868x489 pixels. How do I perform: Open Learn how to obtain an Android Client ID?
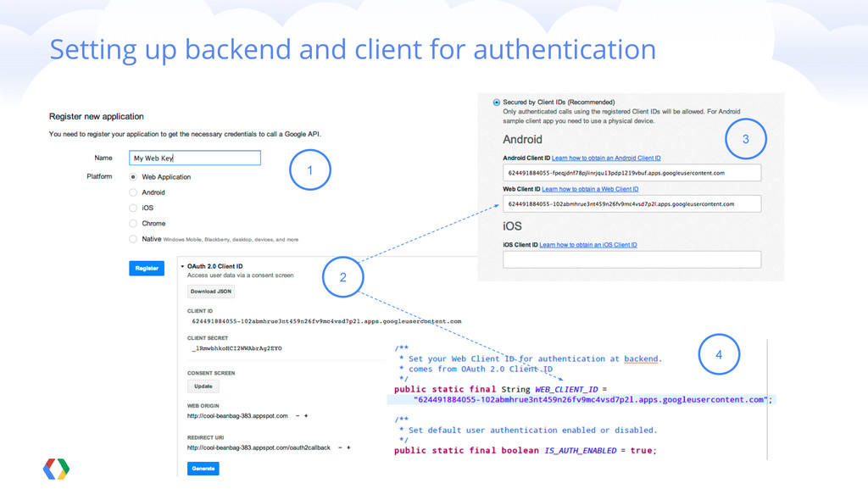click(606, 158)
